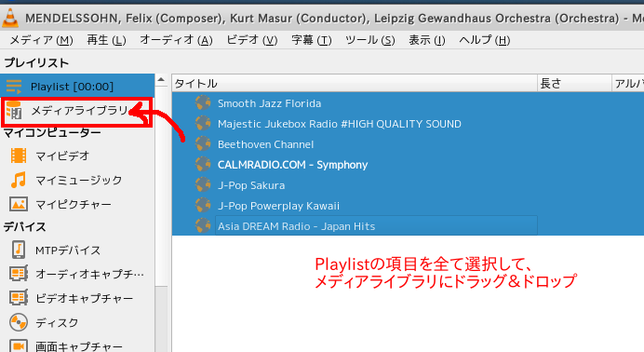Select Majestic Jukebox Radio #HIGH QUALITY SOUND

pyautogui.click(x=340, y=124)
